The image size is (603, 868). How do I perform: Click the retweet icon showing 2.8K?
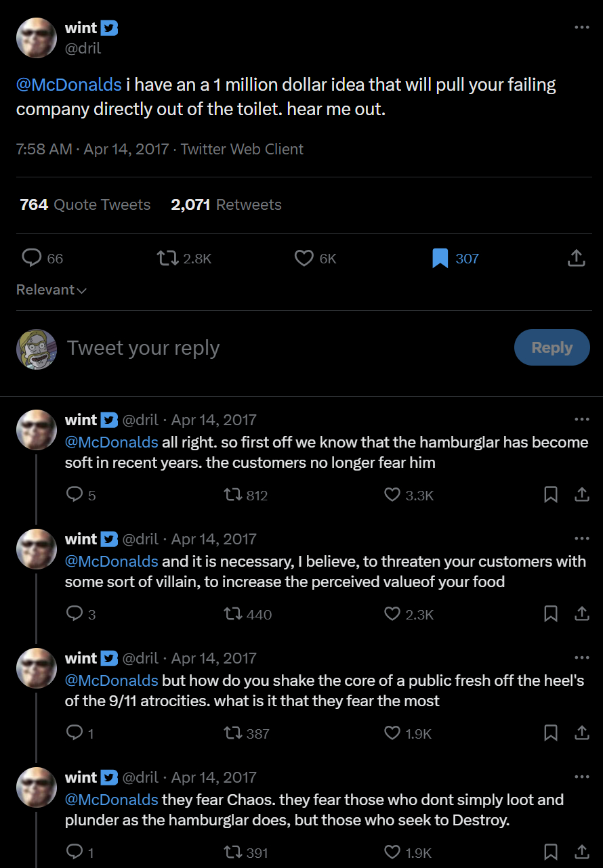(x=167, y=258)
